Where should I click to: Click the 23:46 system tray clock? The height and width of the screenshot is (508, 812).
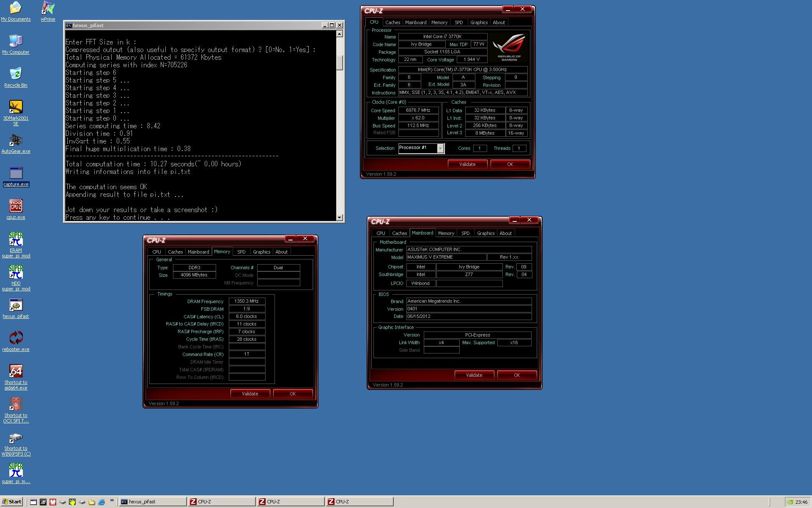coord(801,502)
